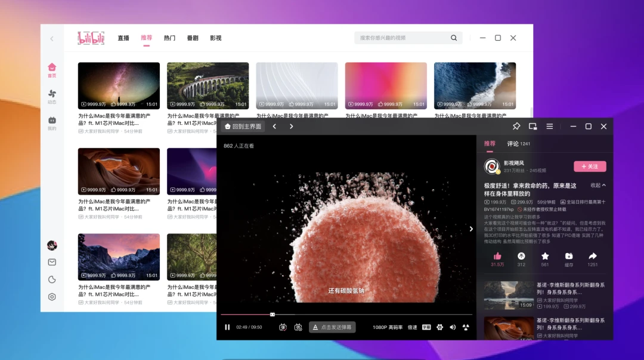
Task: Open the viaduct train video thumbnail
Action: pos(208,85)
